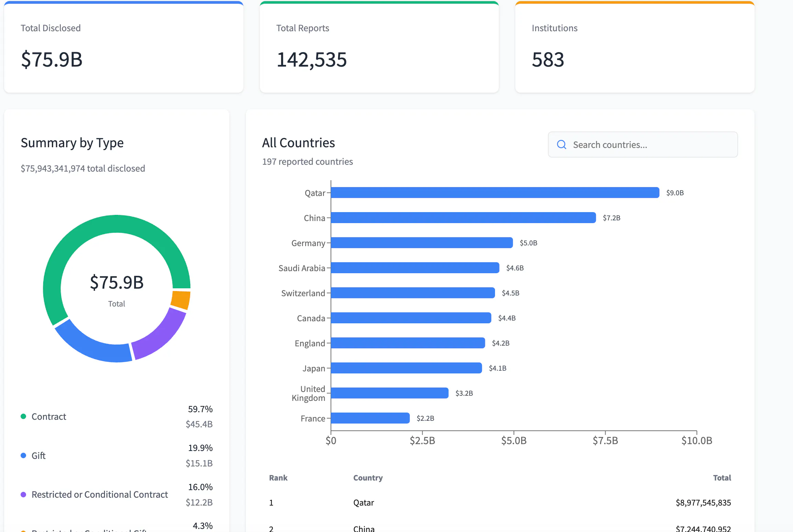This screenshot has width=793, height=532.
Task: Click the $8,977,545,835 total value
Action: pos(703,503)
